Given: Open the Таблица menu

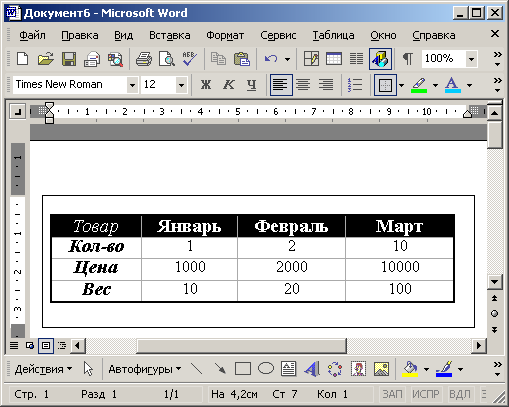Looking at the screenshot, I should [333, 35].
